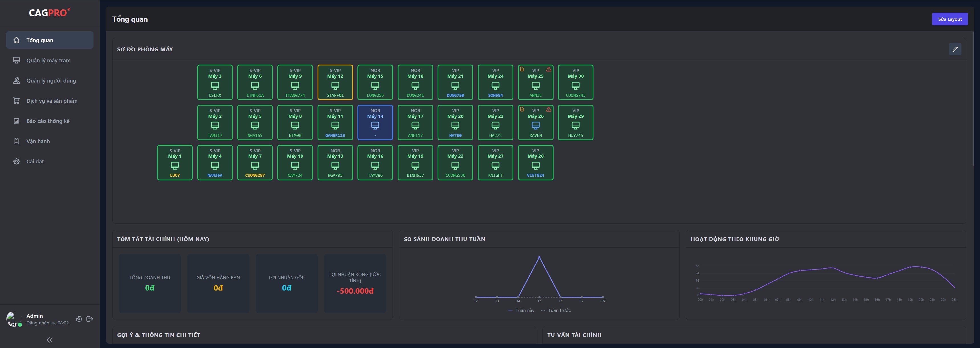Click the logout icon next to Admin
This screenshot has width=980, height=348.
click(90, 319)
